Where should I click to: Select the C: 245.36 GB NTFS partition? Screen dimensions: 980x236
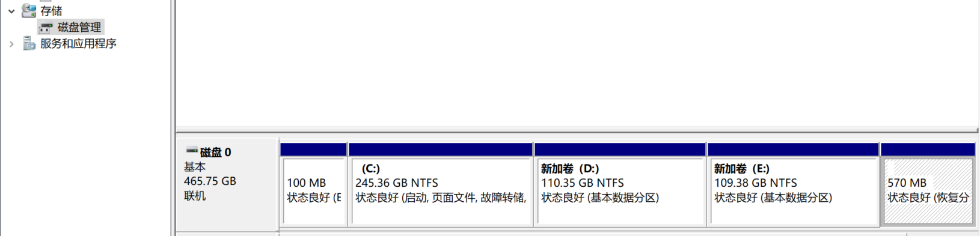(441, 192)
